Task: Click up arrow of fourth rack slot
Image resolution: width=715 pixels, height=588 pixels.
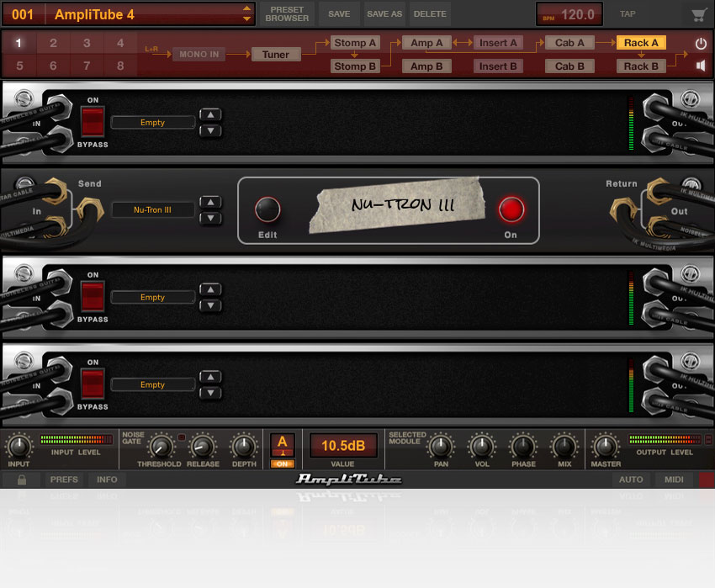Action: 210,377
